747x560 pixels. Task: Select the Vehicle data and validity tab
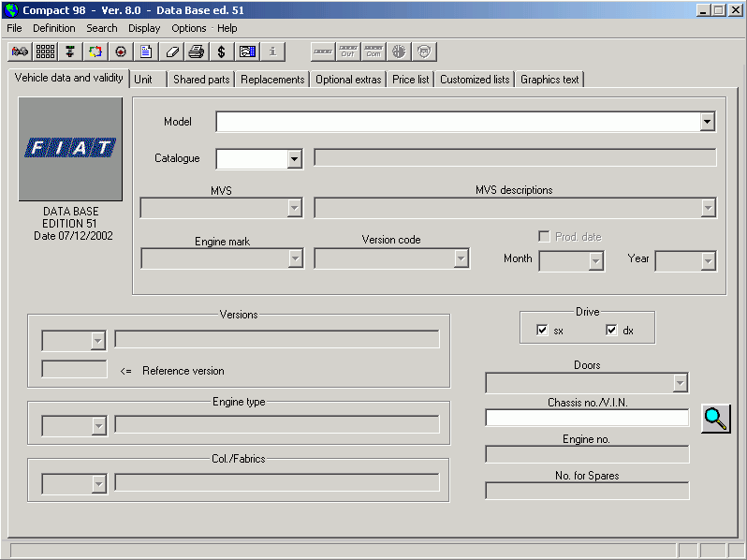(x=68, y=78)
